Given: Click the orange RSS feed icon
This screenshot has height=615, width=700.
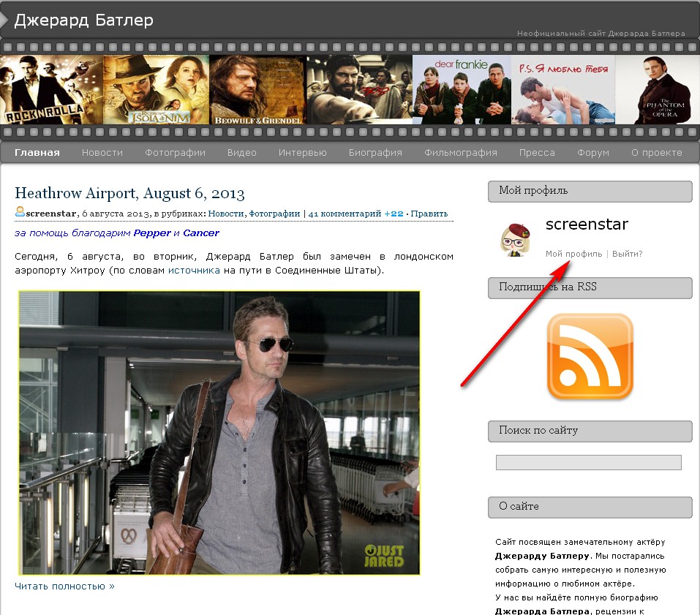Looking at the screenshot, I should [590, 356].
